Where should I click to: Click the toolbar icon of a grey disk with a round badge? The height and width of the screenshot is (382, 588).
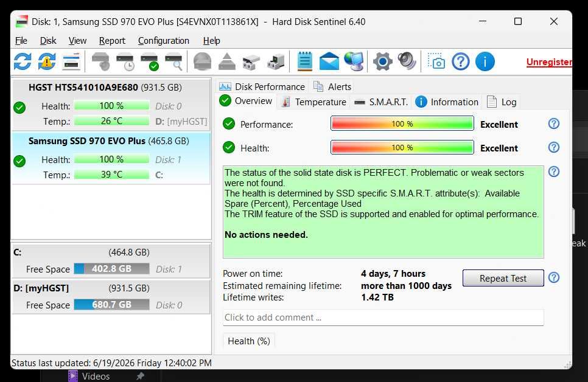click(x=100, y=61)
